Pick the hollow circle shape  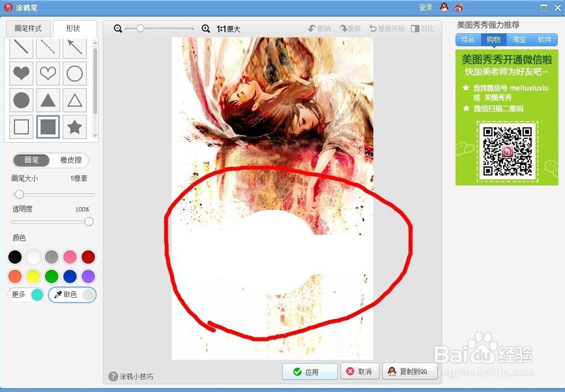click(75, 73)
